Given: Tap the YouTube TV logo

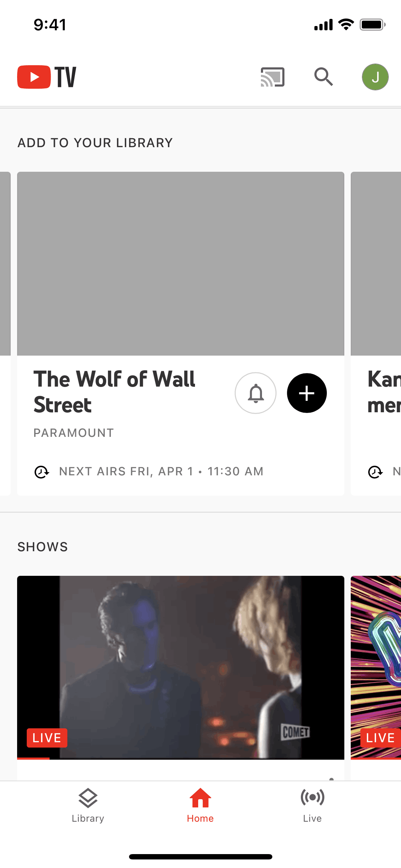Looking at the screenshot, I should coord(47,77).
